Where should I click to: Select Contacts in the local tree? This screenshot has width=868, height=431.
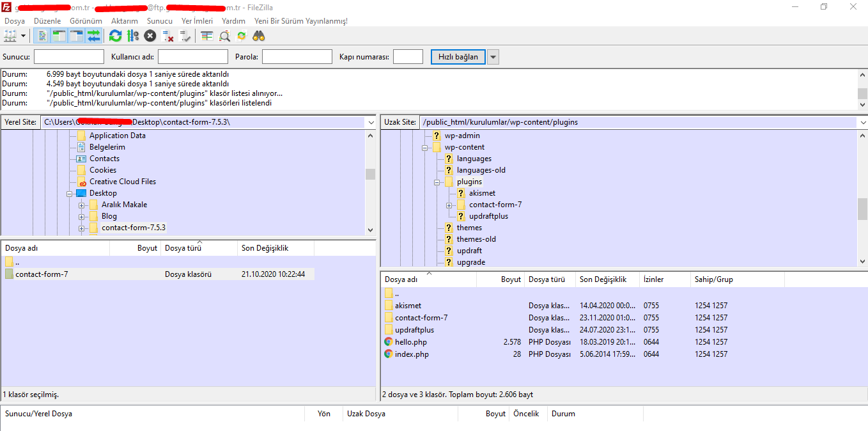[104, 159]
